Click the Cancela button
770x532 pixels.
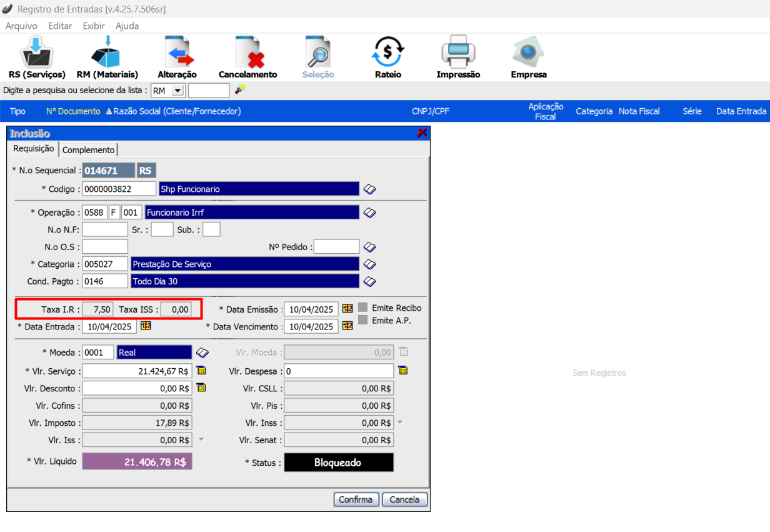(x=404, y=499)
